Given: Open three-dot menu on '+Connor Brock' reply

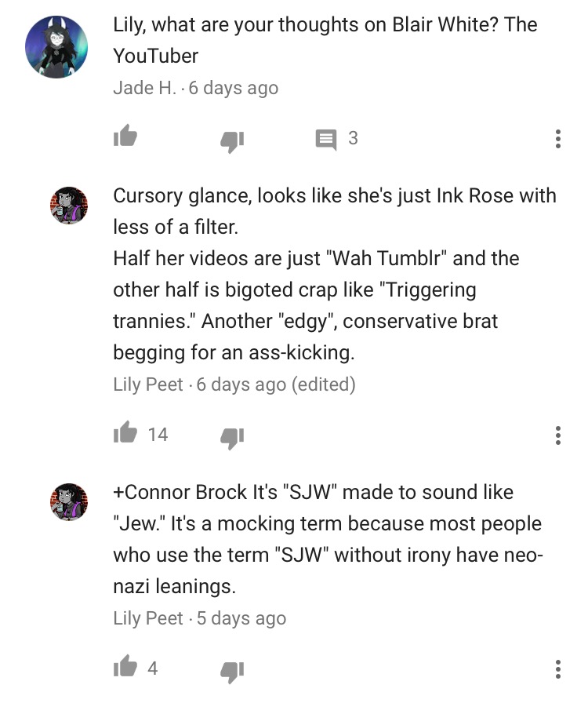Looking at the screenshot, I should (x=557, y=669).
